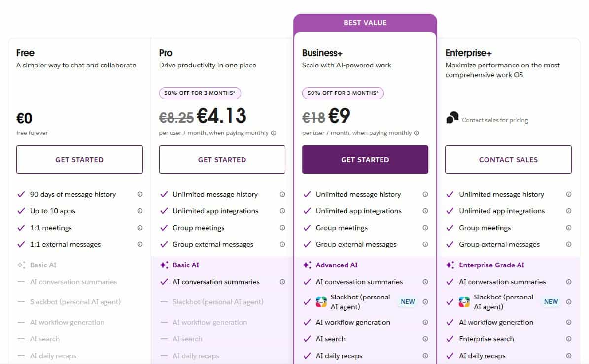
Task: Click the Advanced AI sparkle icon
Action: tap(308, 265)
